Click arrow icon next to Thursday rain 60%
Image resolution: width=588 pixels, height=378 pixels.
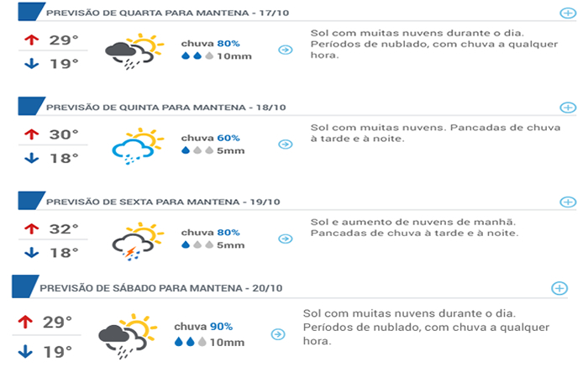(x=286, y=144)
